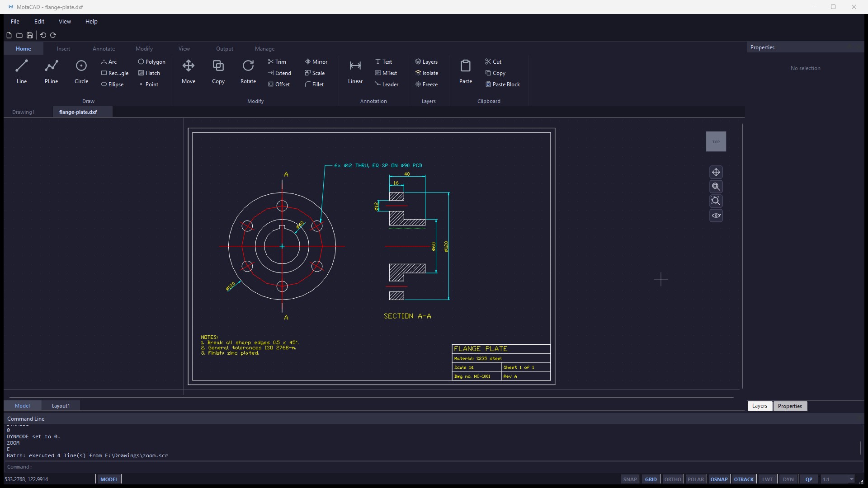The height and width of the screenshot is (488, 868).
Task: Enable ORTHO mode
Action: [x=672, y=479]
